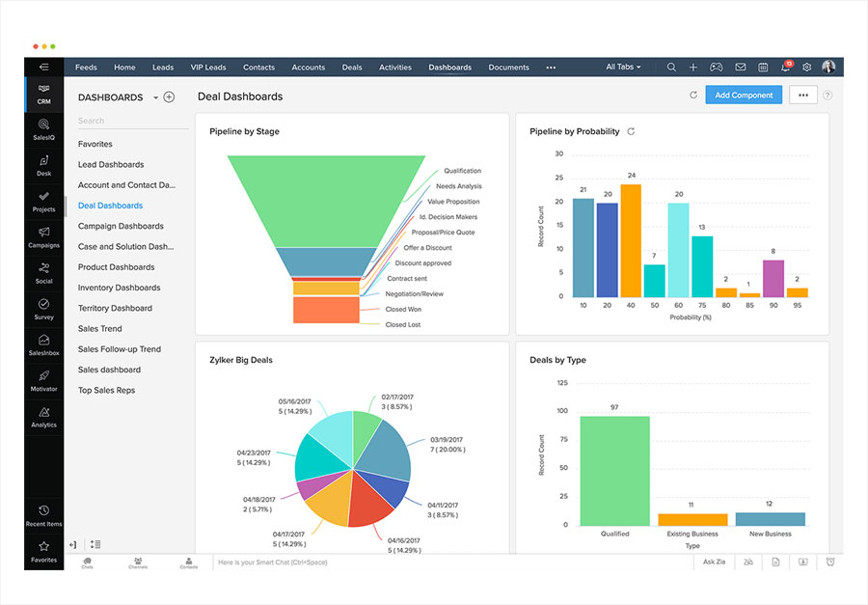Screen dimensions: 868x605
Task: Click the red 04/16/2017 pie slice
Action: click(368, 502)
